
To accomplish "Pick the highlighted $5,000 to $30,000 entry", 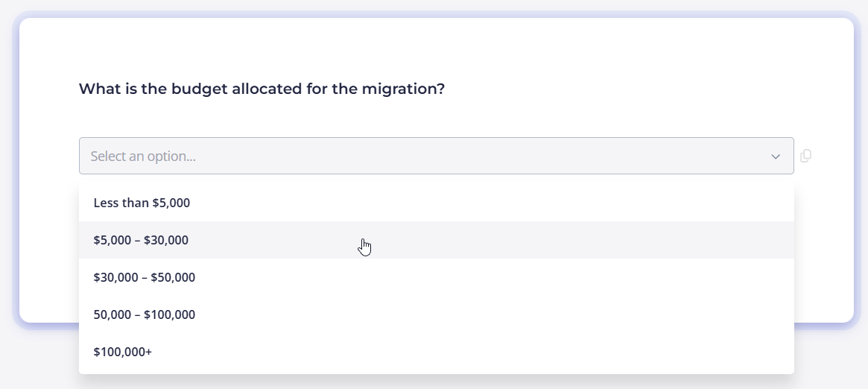I will tap(436, 240).
